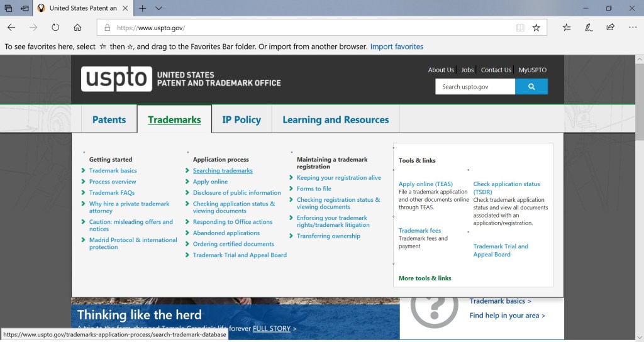The width and height of the screenshot is (644, 342).
Task: Click the Add notes pen icon
Action: point(589,28)
